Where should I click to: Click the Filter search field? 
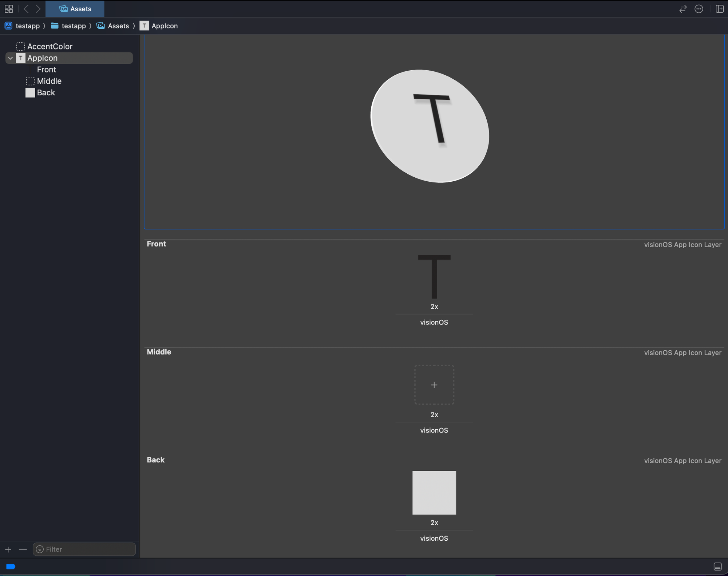pyautogui.click(x=87, y=549)
